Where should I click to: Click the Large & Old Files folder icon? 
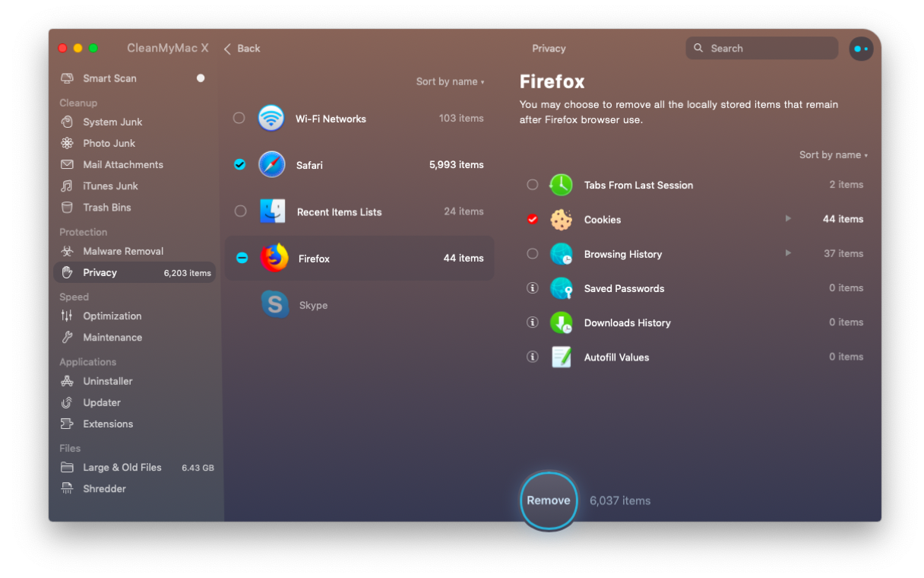67,467
